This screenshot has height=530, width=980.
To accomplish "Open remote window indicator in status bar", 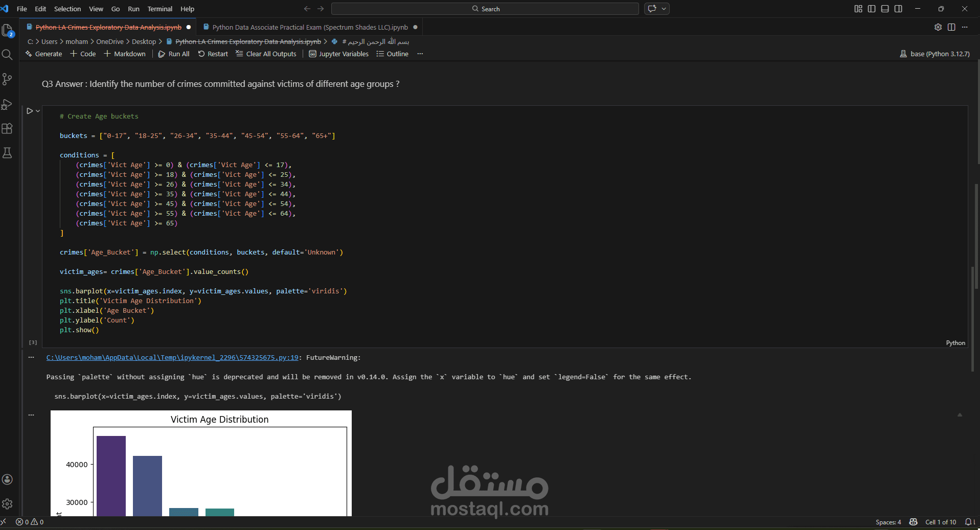I will point(4,522).
